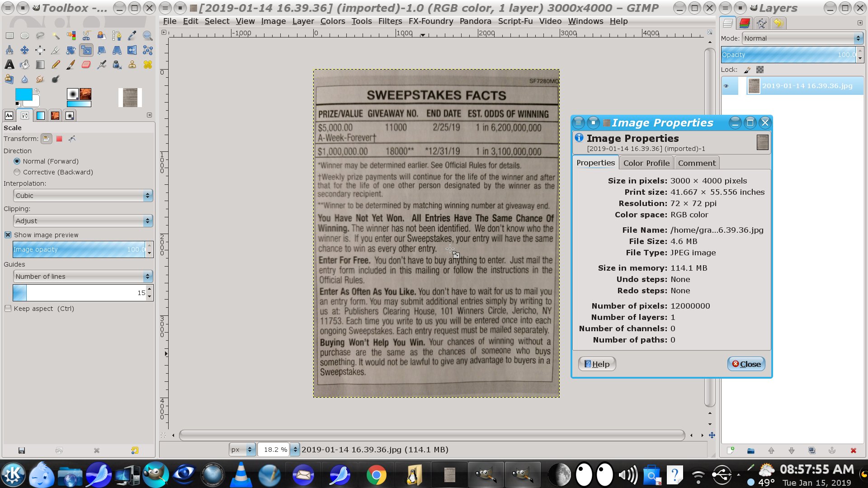This screenshot has width=868, height=488.
Task: Choose the Paintbrush tool
Action: pos(71,65)
